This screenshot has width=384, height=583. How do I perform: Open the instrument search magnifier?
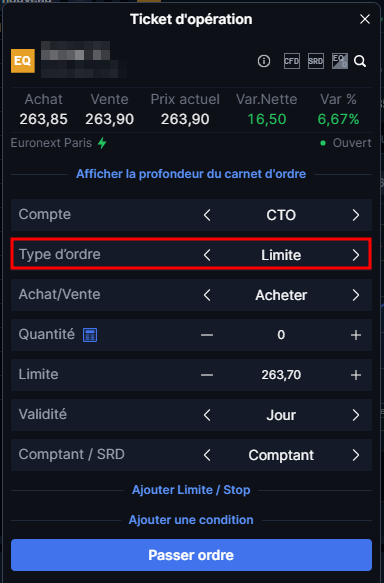click(360, 61)
